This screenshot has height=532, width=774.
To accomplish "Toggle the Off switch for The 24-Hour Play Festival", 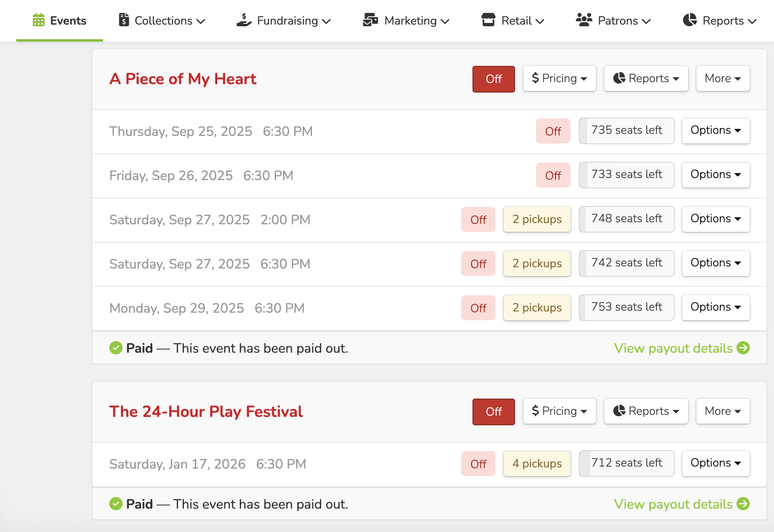I will coord(493,412).
